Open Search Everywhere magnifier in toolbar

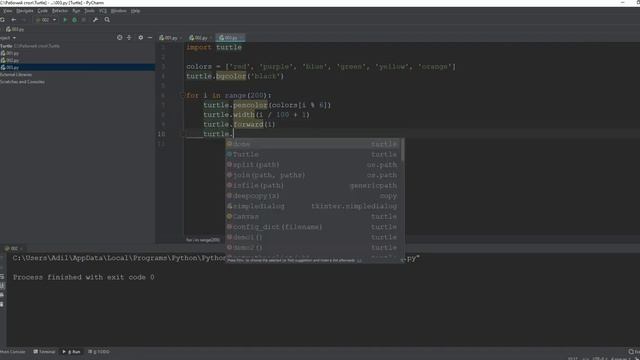tap(107, 20)
